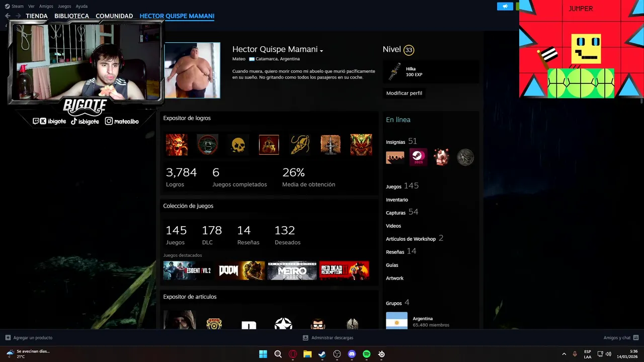The height and width of the screenshot is (362, 644).
Task: Open the Artwork link
Action: (x=394, y=278)
